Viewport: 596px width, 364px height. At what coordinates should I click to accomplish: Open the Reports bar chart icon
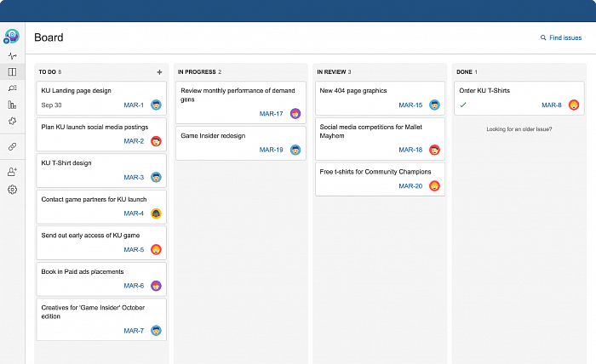[x=12, y=105]
